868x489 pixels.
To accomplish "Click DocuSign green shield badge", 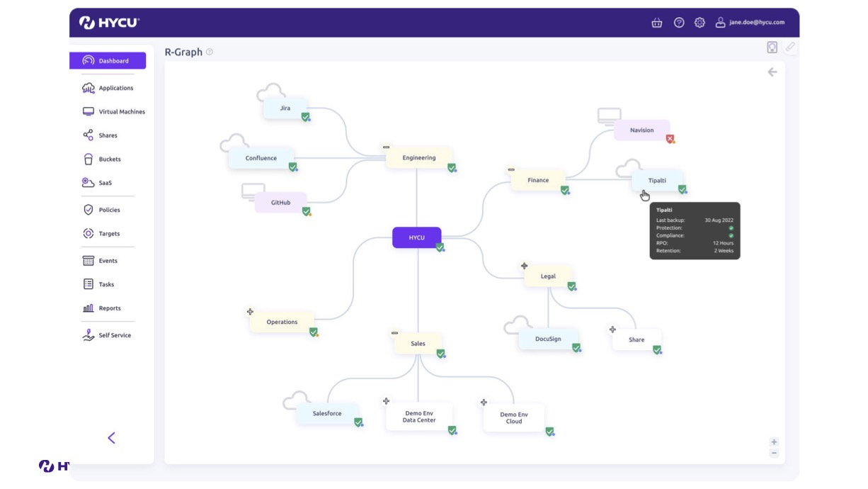I will click(576, 348).
